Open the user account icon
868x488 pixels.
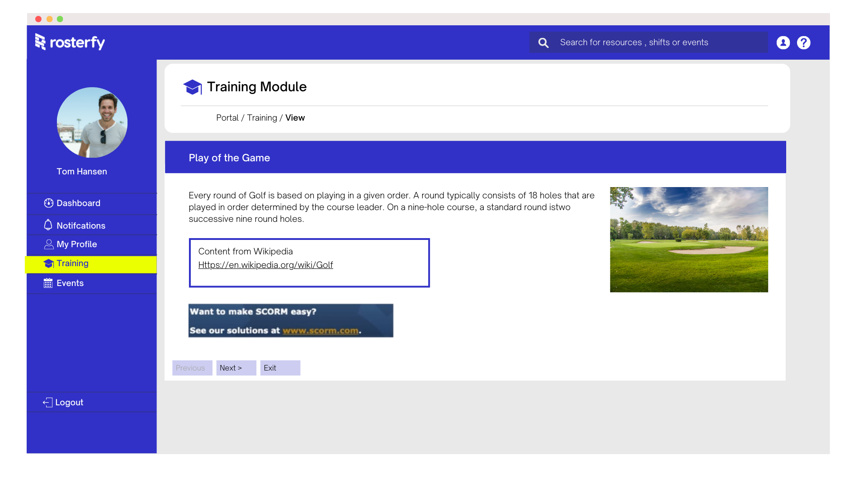tap(783, 42)
